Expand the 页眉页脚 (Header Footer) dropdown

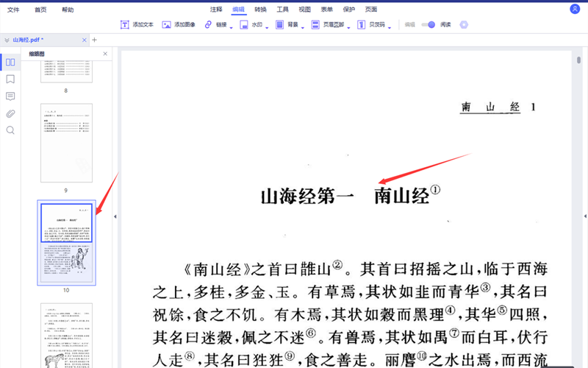(348, 26)
